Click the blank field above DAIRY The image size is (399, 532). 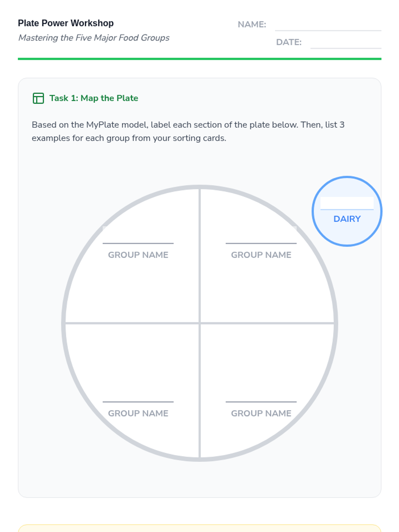(347, 203)
